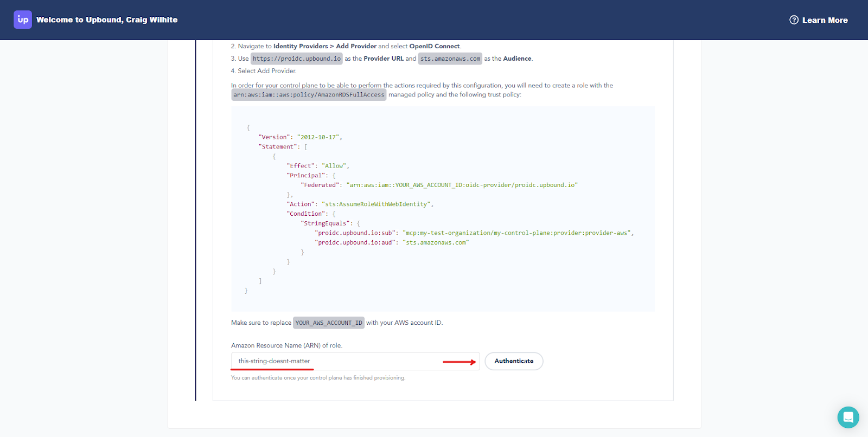Click the AmazonRDSFullAccess policy ARN snippet
The image size is (868, 437).
click(x=309, y=95)
